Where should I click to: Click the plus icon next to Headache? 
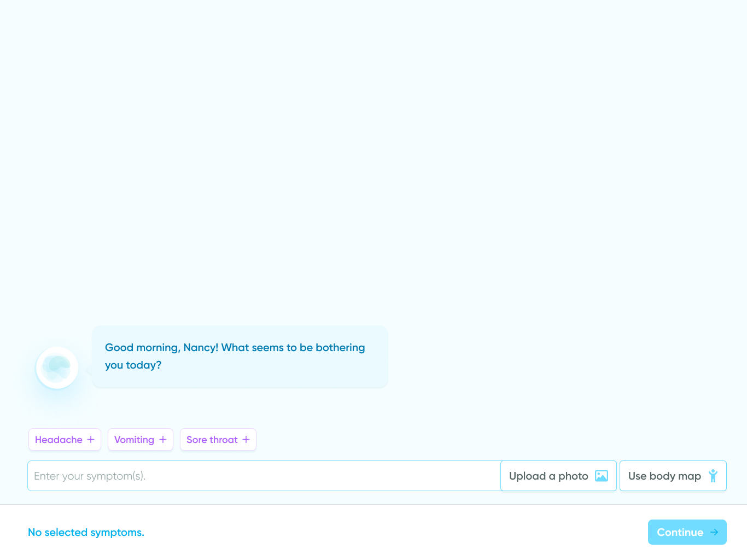click(91, 439)
